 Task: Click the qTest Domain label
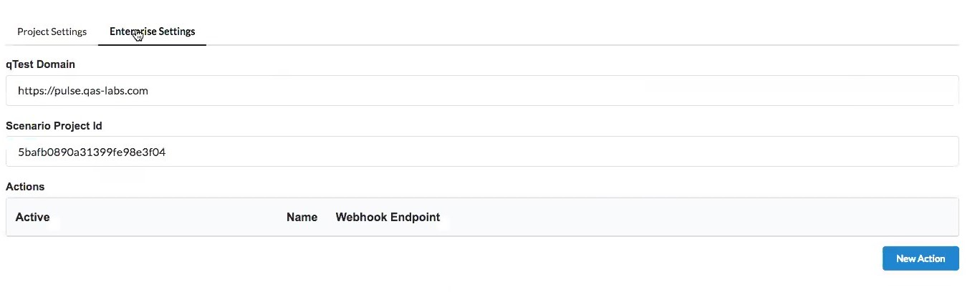coord(40,64)
